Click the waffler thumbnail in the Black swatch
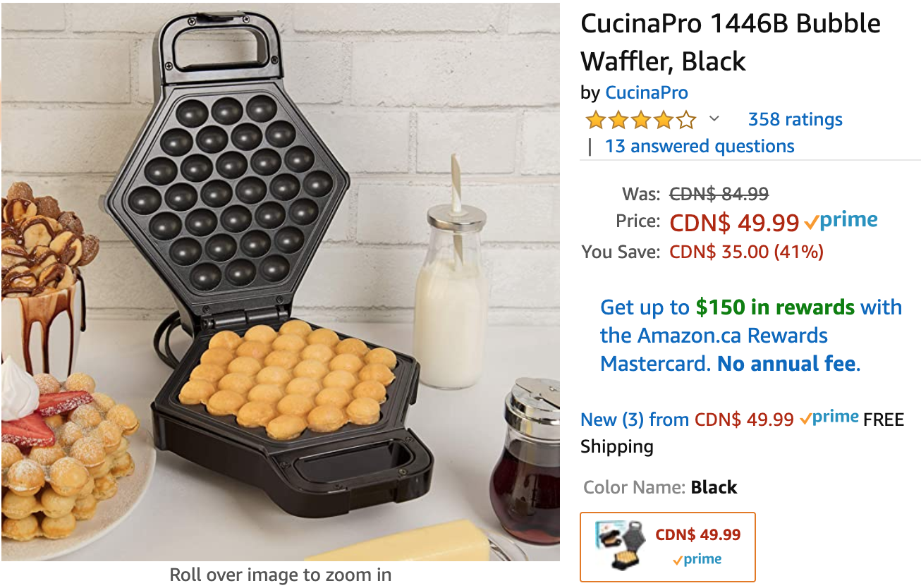Viewport: 921px width, 588px height. point(618,546)
